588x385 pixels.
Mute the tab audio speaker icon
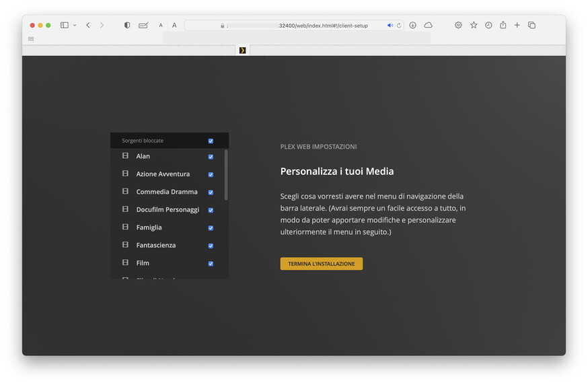point(390,26)
